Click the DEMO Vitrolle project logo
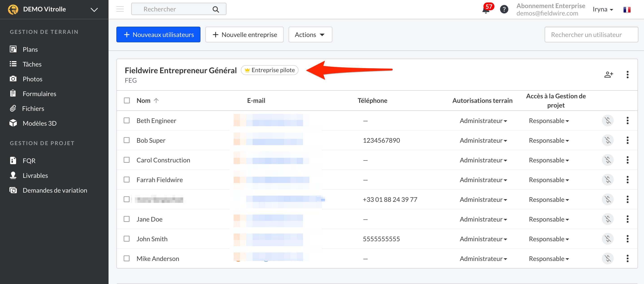 click(13, 9)
